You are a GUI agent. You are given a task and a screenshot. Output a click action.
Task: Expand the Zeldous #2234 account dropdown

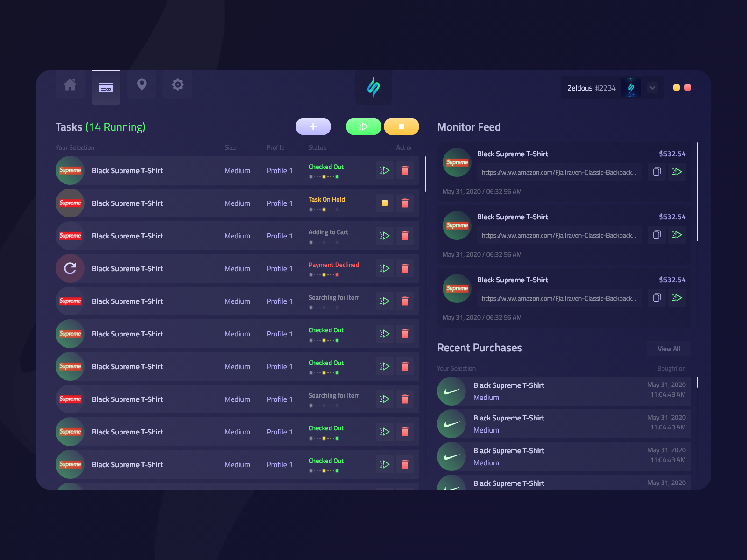(653, 88)
